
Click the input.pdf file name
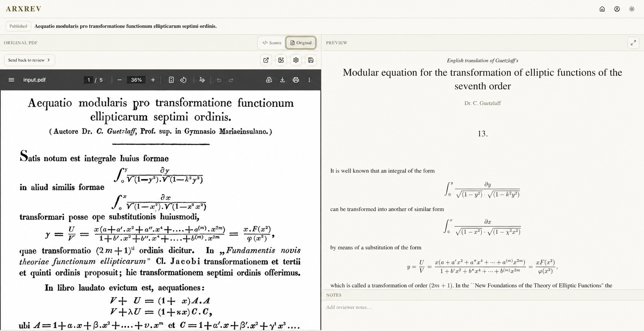point(34,80)
